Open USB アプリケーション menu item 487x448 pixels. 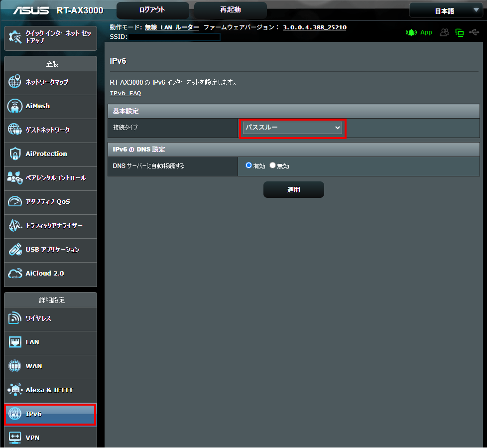[x=50, y=251]
